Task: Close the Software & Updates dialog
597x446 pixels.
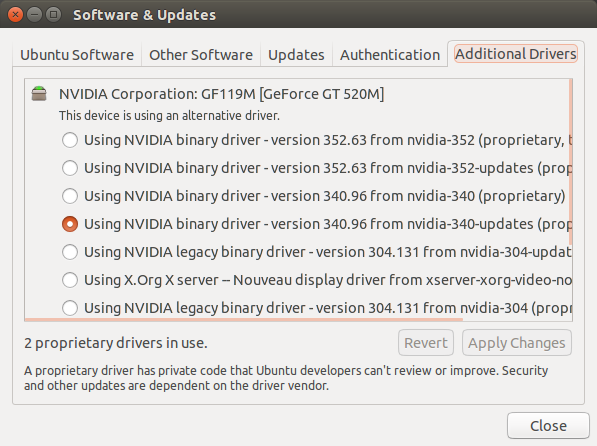Action: click(x=548, y=425)
